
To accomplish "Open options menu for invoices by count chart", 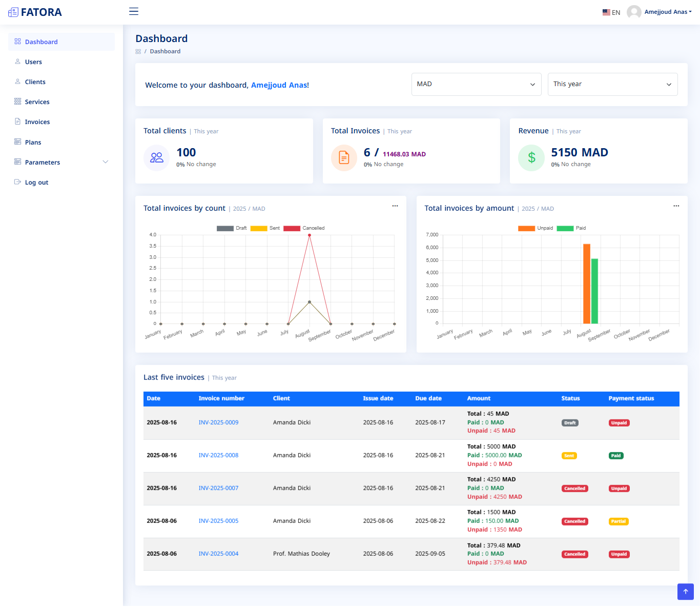I will (x=395, y=206).
